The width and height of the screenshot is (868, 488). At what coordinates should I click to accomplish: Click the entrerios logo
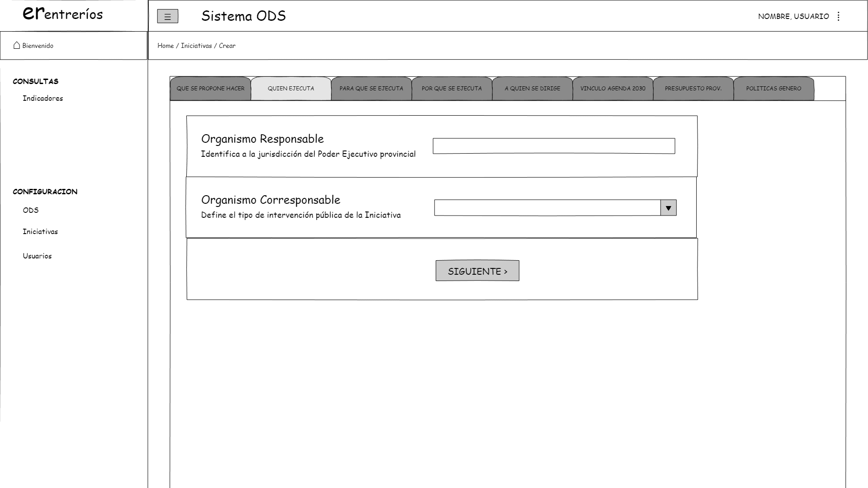pos(63,14)
